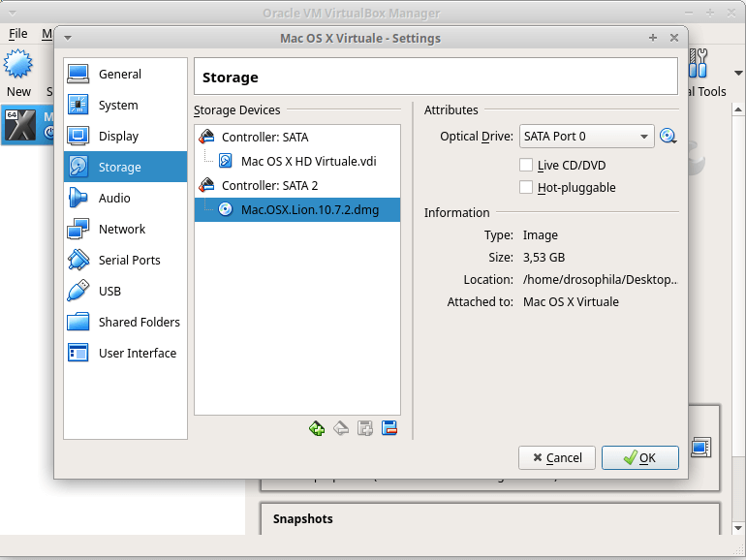Click the Network computers icon
The width and height of the screenshot is (746, 560).
pos(78,229)
